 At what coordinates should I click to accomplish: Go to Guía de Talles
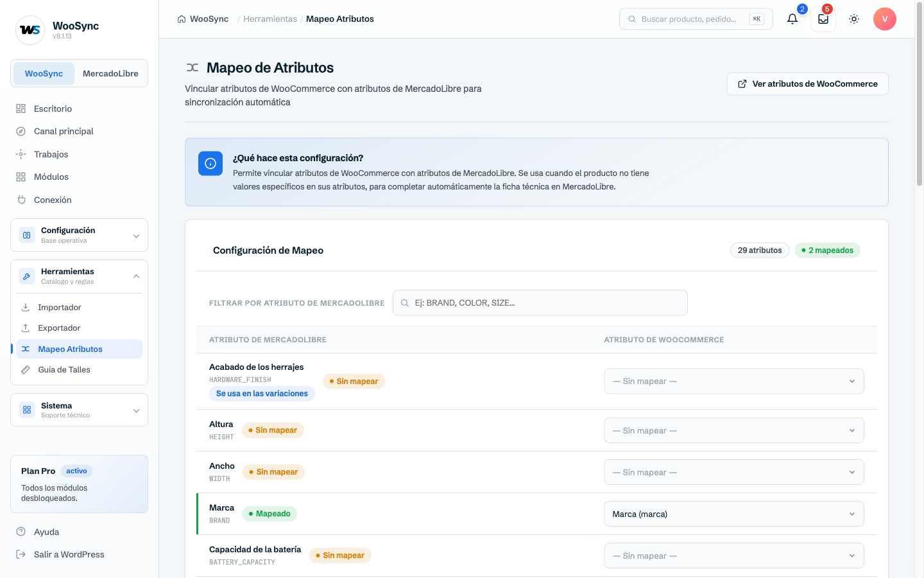point(80,370)
